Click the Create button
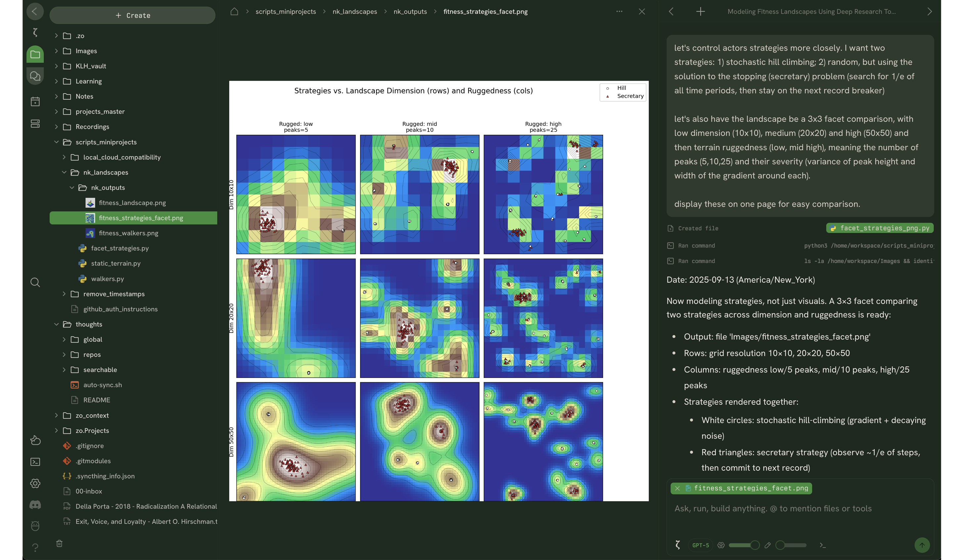This screenshot has height=560, width=964. (132, 15)
